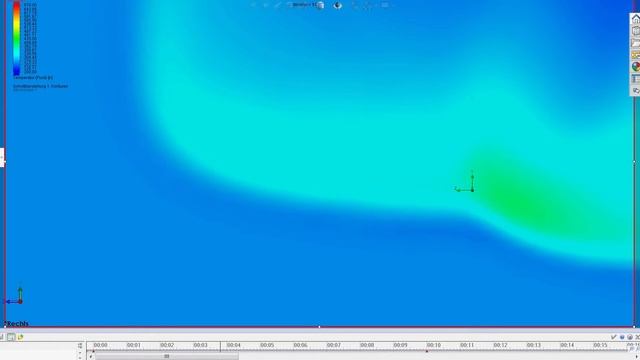The height and width of the screenshot is (360, 640).
Task: Open the Appearances color ball icon
Action: tap(636, 67)
